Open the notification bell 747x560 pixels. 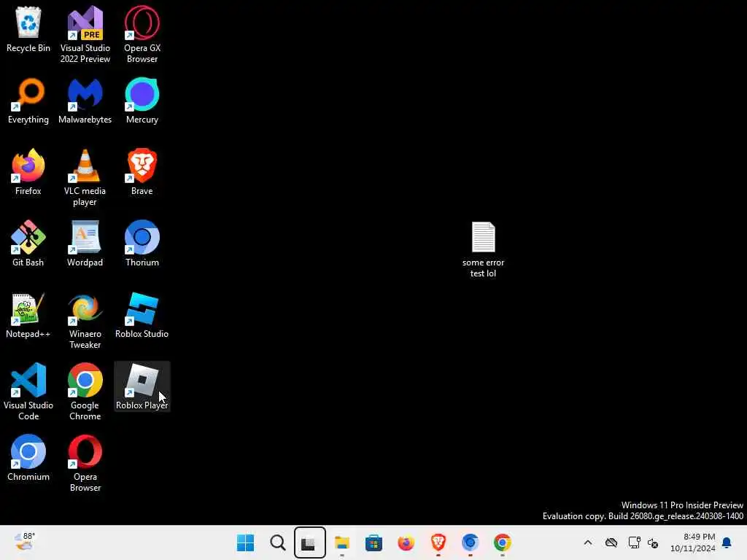tap(727, 542)
